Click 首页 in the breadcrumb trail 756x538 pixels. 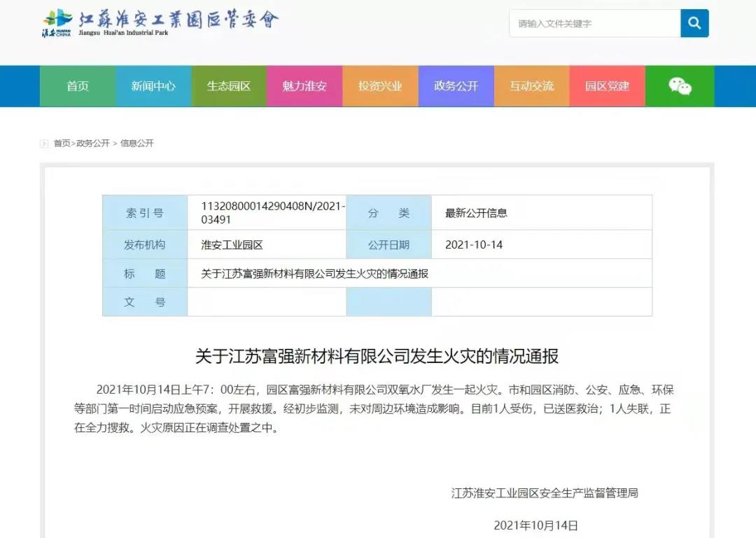click(x=62, y=144)
